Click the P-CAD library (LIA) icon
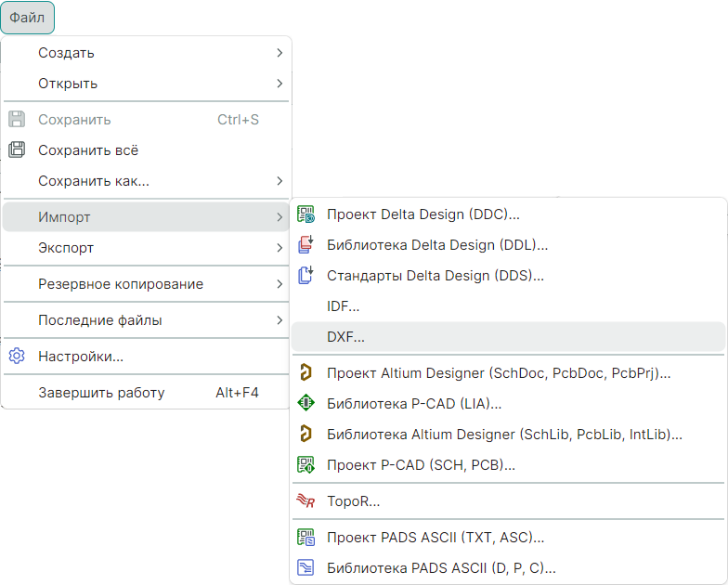The width and height of the screenshot is (728, 585). tap(305, 404)
